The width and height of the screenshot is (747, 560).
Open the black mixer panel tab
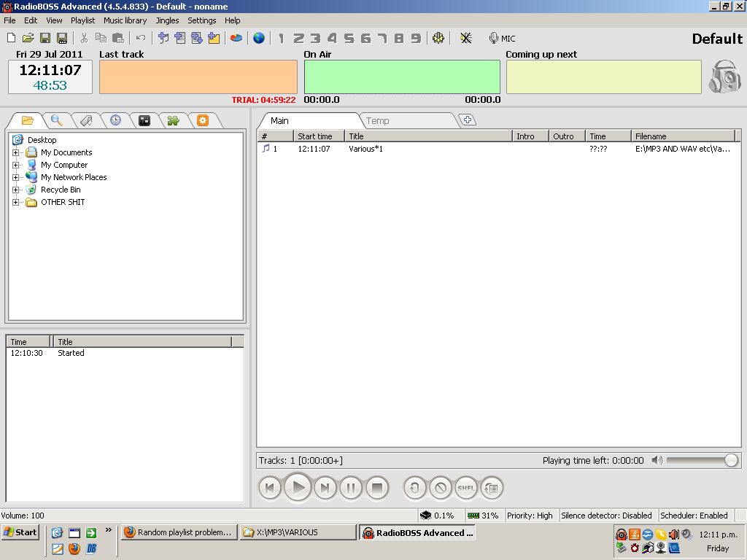tap(144, 120)
